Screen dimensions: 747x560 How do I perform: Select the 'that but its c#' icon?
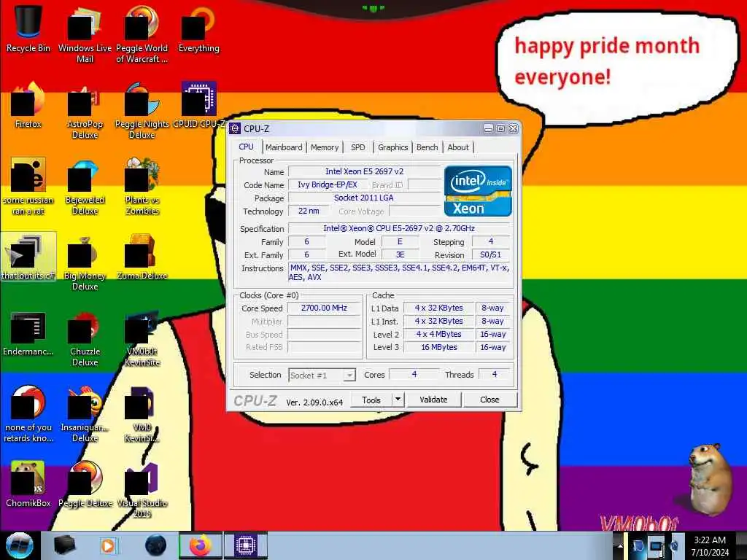[x=28, y=256]
